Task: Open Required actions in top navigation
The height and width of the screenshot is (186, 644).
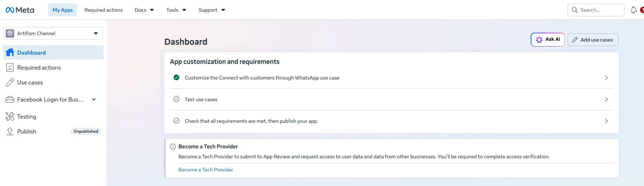Action: 103,10
